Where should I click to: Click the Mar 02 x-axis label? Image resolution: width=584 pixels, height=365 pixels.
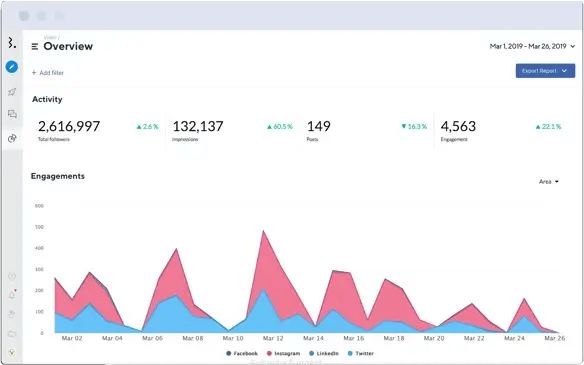(x=72, y=338)
